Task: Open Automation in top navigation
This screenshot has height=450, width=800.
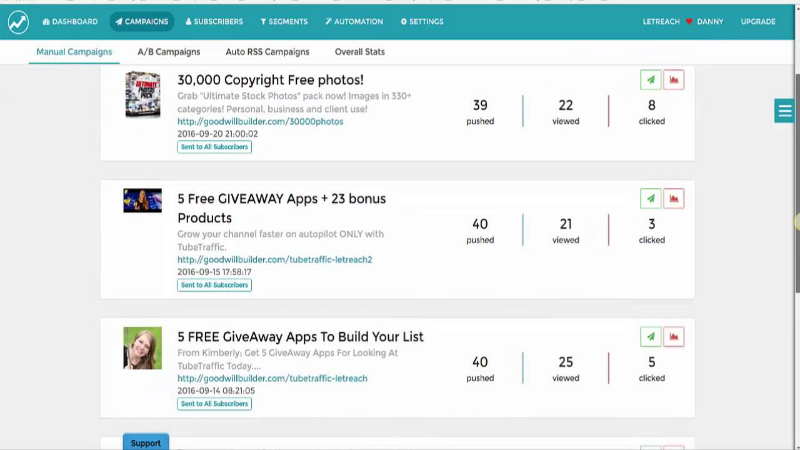Action: tap(354, 21)
